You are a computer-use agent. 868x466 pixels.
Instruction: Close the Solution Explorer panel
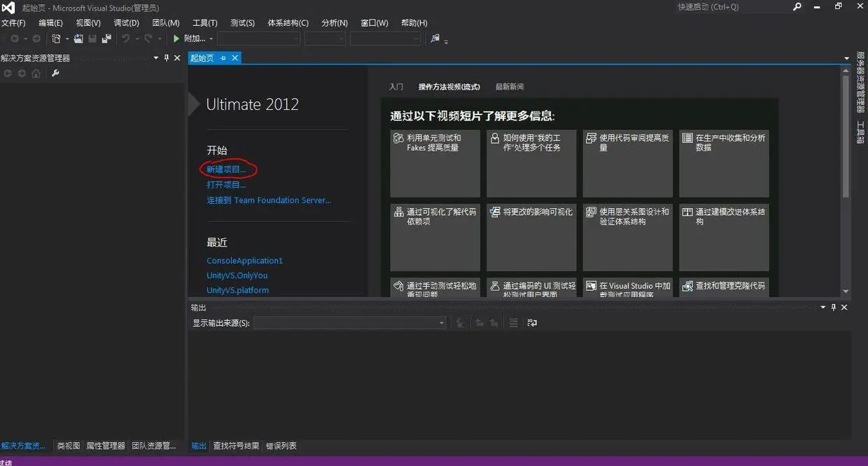pos(177,58)
